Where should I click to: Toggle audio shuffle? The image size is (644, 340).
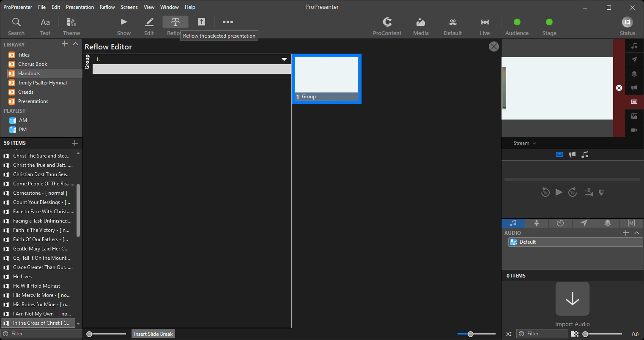coord(509,334)
